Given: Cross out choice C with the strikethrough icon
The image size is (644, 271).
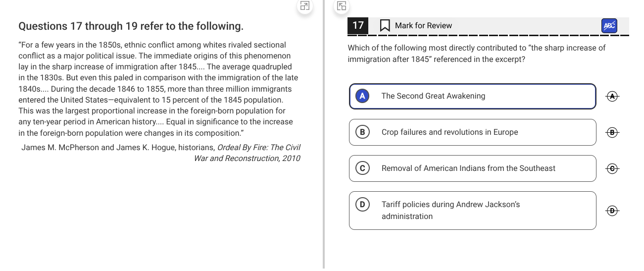Looking at the screenshot, I should (x=612, y=168).
